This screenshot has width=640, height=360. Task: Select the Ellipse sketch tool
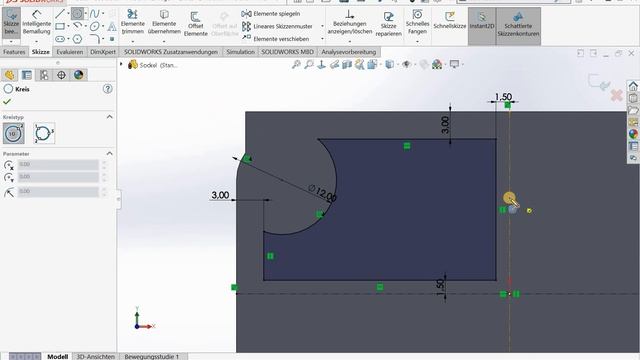94,27
